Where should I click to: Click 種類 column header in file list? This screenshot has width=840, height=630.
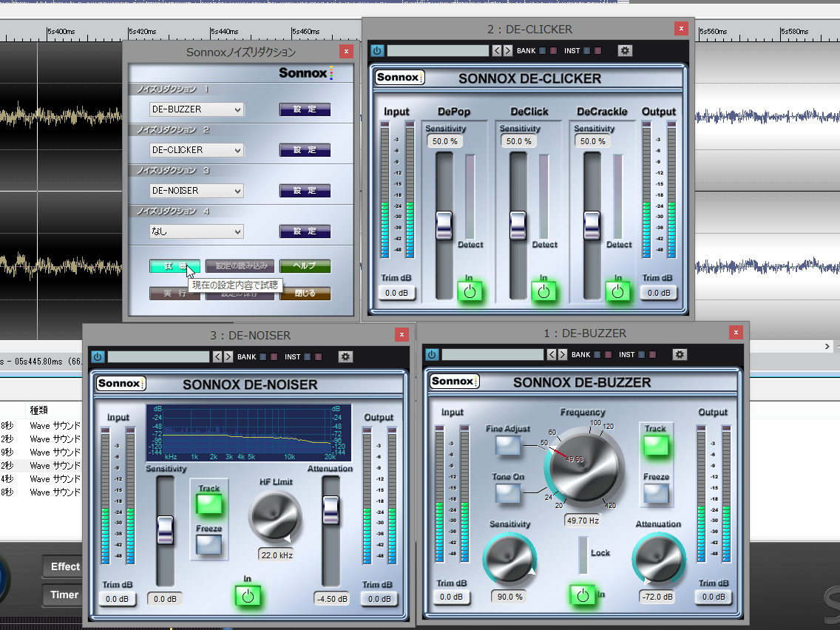(x=39, y=410)
